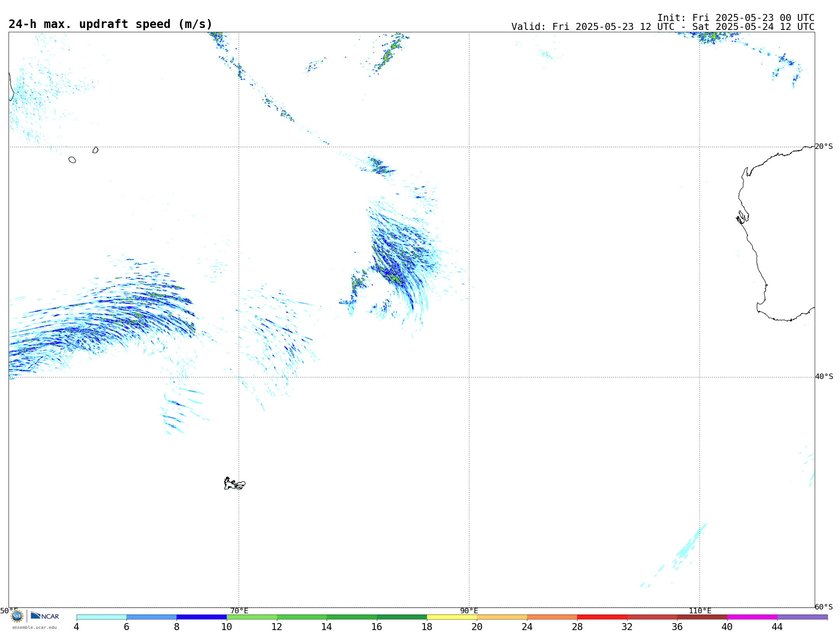This screenshot has height=632, width=840.
Task: Click the muted red 32–36 m/s swatch
Action: click(652, 617)
